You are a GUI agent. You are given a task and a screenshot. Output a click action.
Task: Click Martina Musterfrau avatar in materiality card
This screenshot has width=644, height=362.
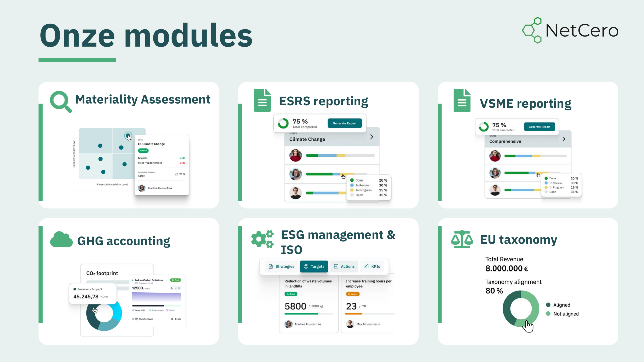tap(142, 188)
